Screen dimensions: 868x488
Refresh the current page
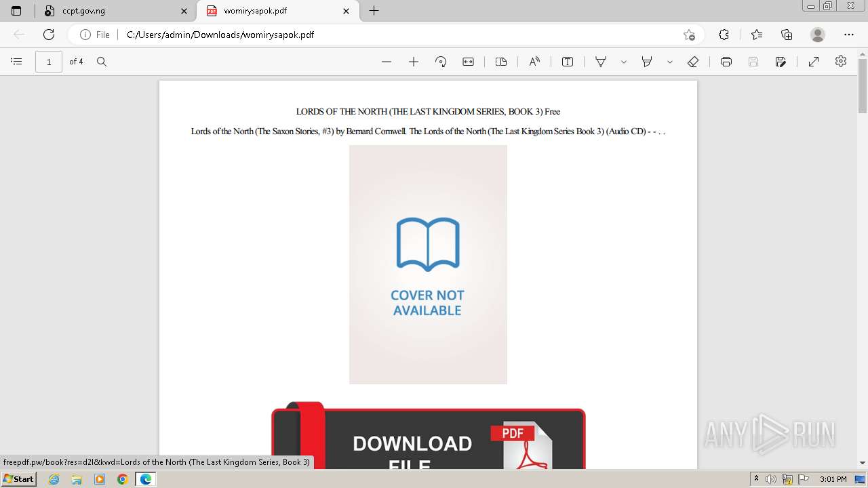click(x=49, y=35)
